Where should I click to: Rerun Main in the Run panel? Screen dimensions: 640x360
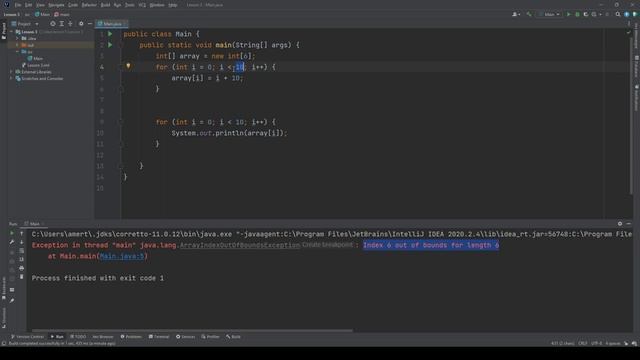coord(12,233)
